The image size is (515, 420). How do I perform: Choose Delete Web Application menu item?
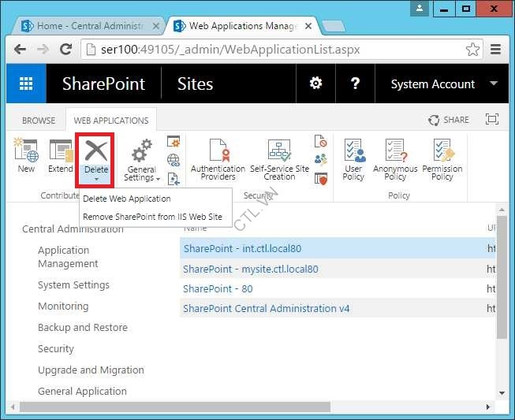pyautogui.click(x=127, y=199)
